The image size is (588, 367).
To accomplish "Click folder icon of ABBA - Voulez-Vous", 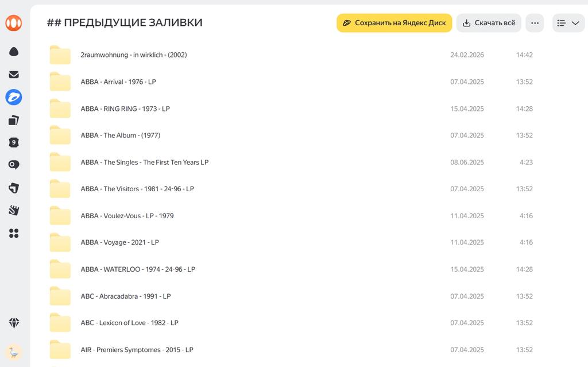I will click(60, 216).
